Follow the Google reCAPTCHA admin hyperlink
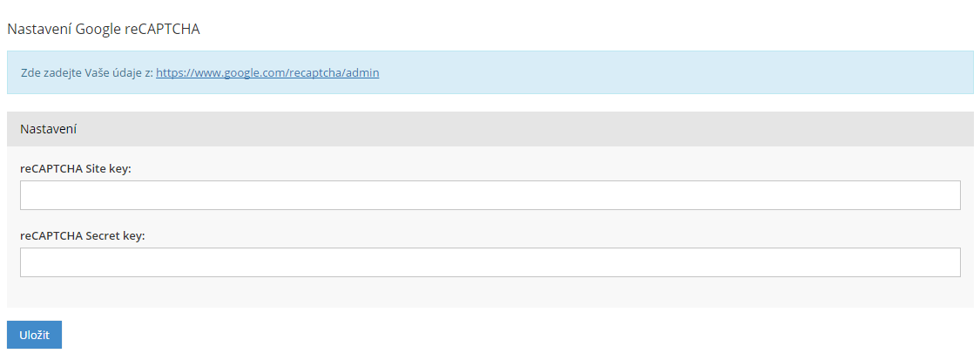980x360 pixels. [267, 73]
